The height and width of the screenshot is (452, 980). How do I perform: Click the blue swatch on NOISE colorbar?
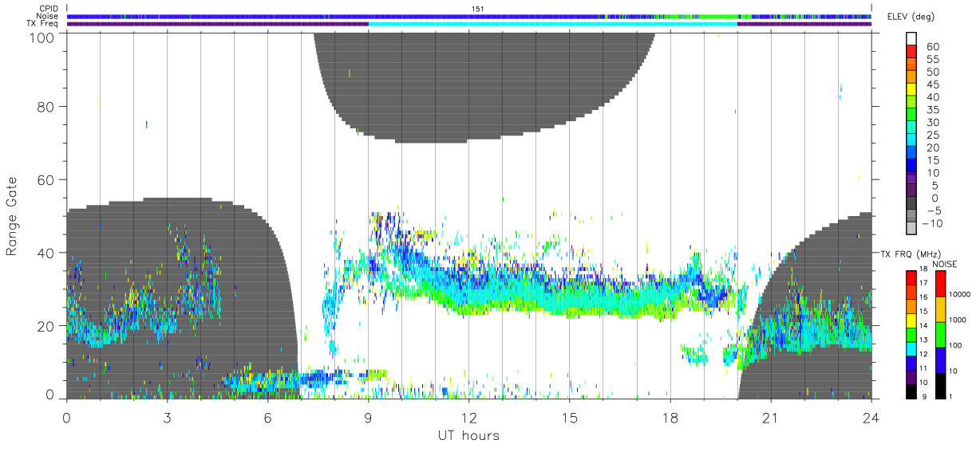click(x=939, y=360)
